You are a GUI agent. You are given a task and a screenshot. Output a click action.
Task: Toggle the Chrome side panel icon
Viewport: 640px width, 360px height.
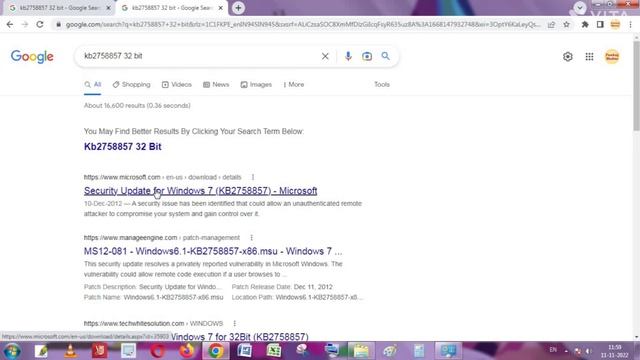(x=600, y=24)
